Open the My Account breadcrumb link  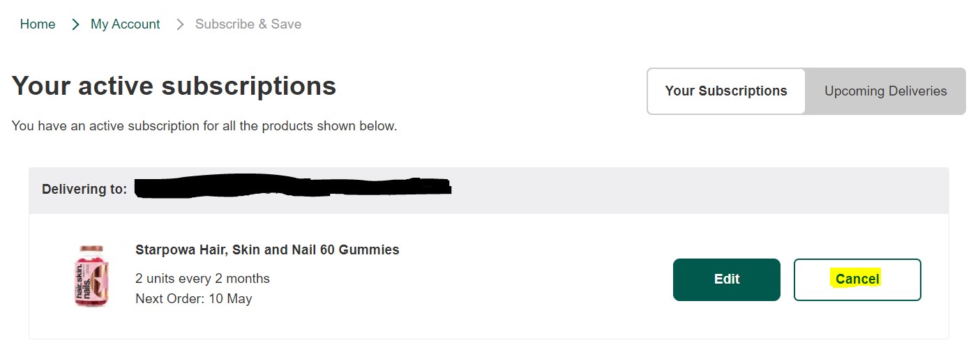click(126, 24)
